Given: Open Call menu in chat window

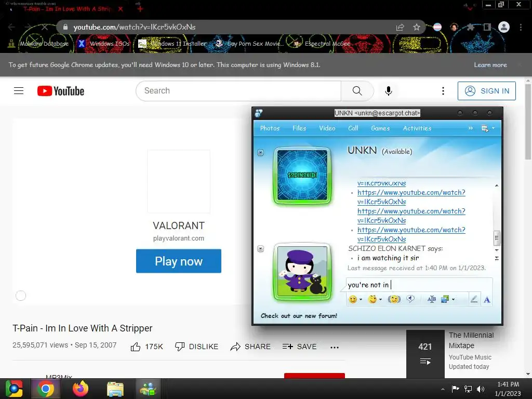Looking at the screenshot, I should pyautogui.click(x=353, y=128).
